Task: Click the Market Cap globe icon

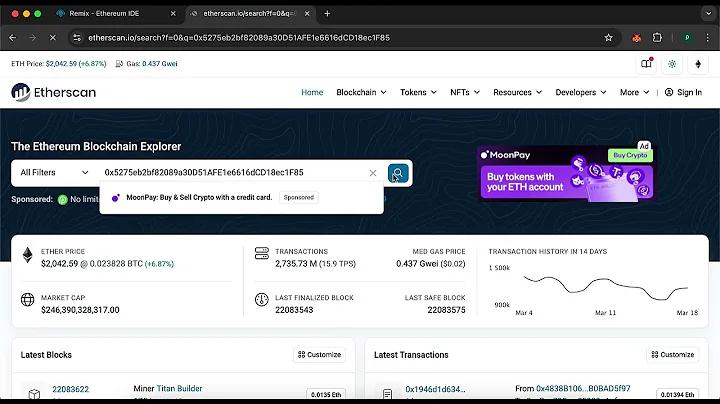Action: (28, 300)
